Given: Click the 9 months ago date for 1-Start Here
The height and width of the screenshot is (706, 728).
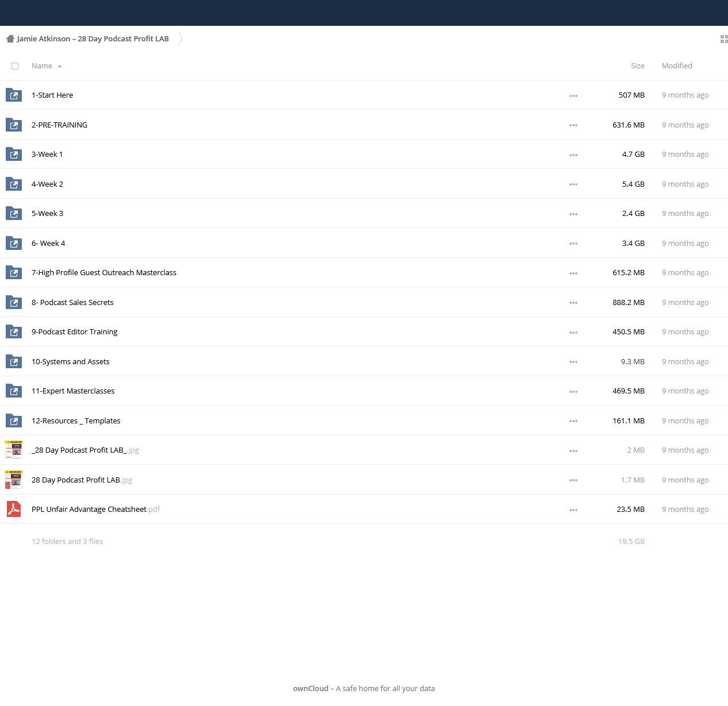Looking at the screenshot, I should pos(685,95).
